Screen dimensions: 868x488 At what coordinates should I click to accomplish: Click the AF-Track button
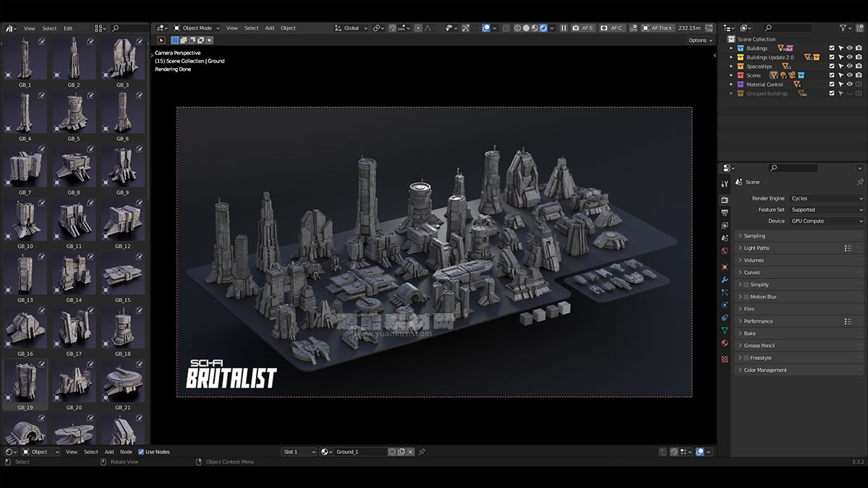click(657, 27)
